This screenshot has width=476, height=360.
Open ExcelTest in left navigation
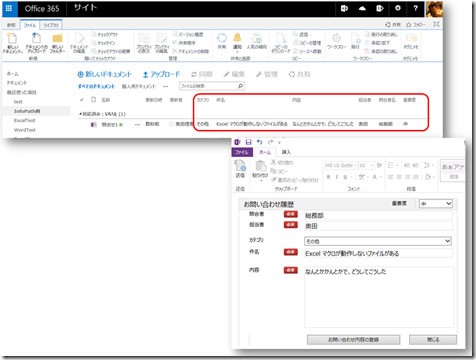[24, 120]
